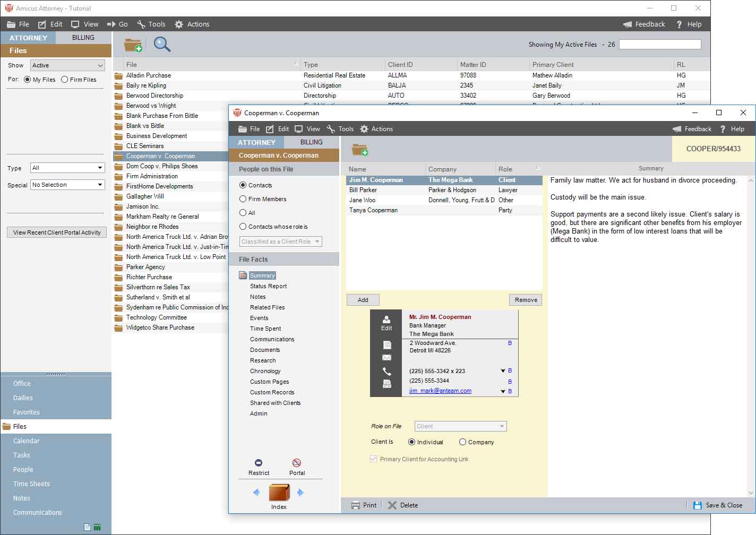Click the Print icon in bottom bar
756x535 pixels.
click(x=356, y=505)
